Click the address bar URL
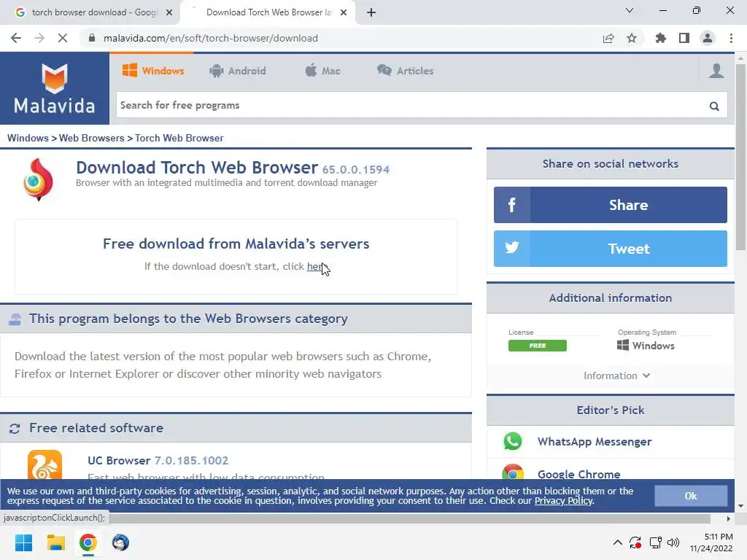 (211, 38)
